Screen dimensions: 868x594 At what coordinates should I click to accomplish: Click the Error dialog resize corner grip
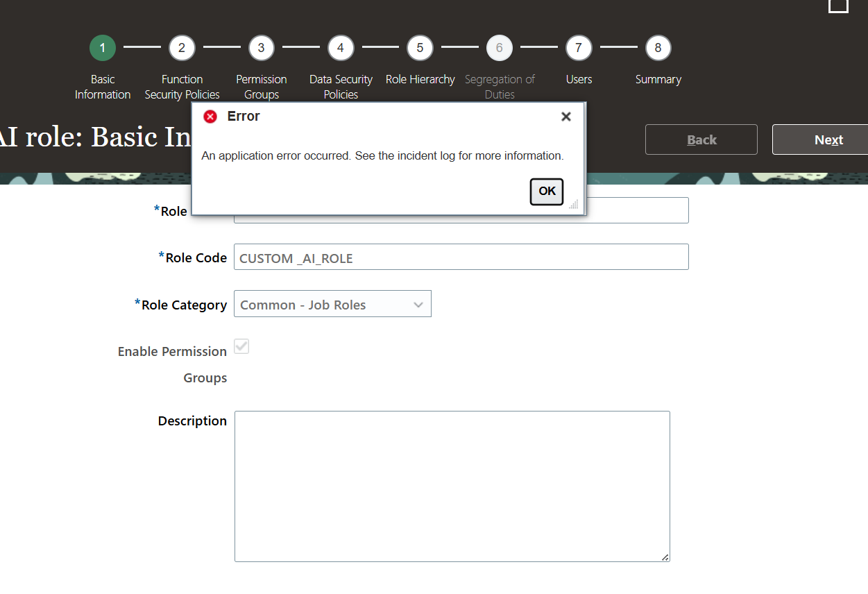(x=574, y=204)
